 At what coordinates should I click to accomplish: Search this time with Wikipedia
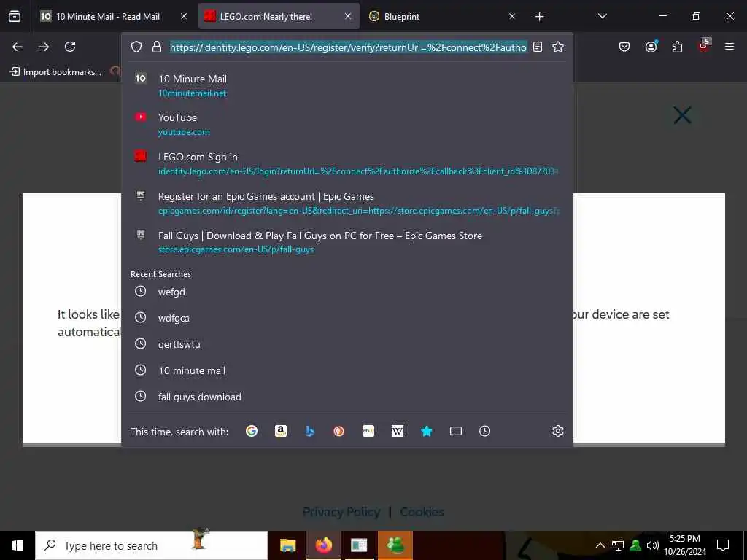(x=398, y=431)
